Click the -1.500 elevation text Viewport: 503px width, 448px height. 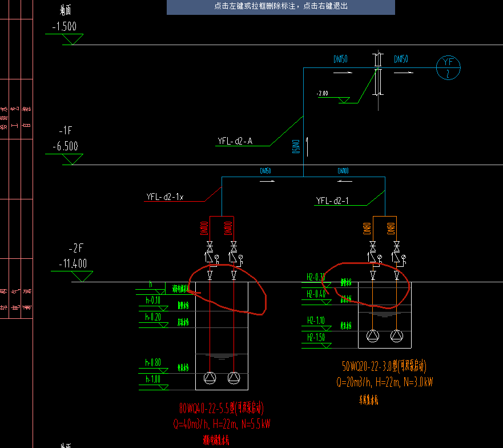[65, 26]
